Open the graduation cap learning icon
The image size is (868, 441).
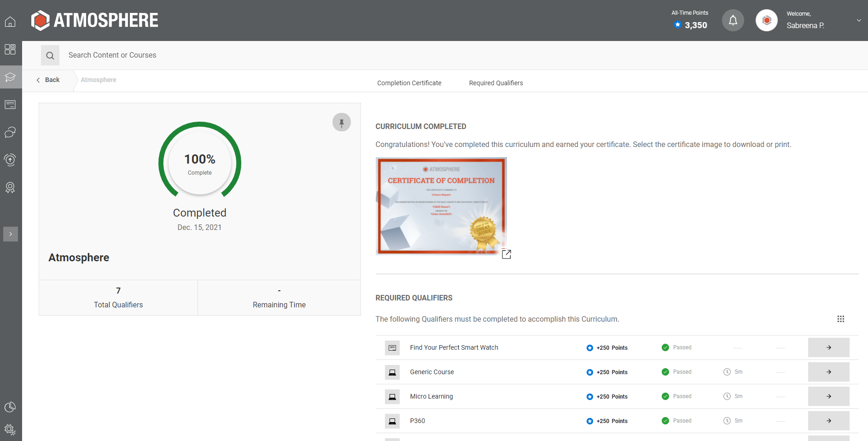point(10,77)
